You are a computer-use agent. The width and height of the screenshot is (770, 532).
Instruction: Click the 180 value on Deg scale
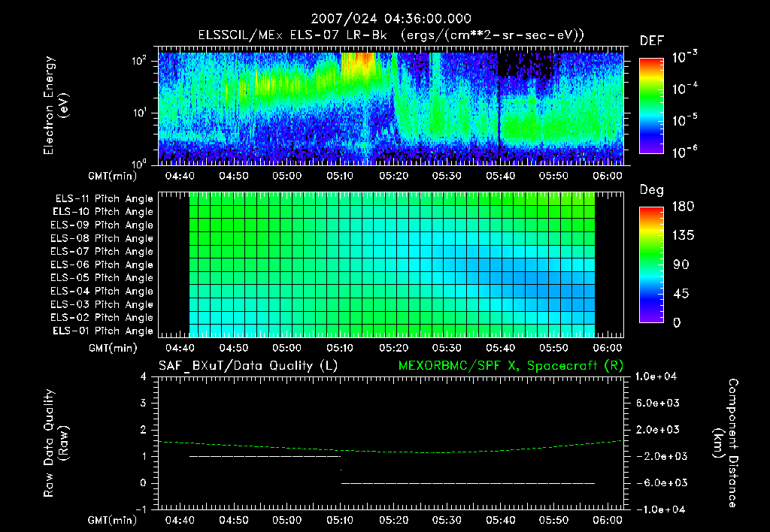point(683,207)
